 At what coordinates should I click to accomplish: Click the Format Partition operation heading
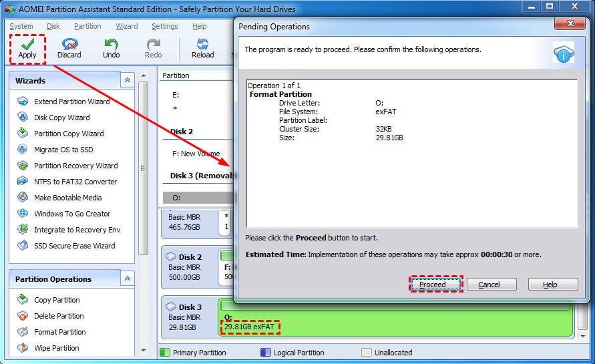point(280,94)
